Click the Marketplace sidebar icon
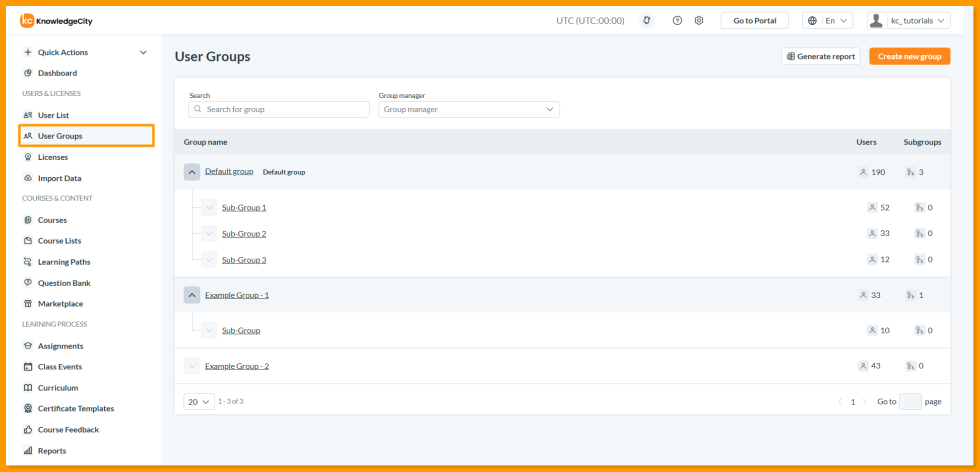 point(28,304)
